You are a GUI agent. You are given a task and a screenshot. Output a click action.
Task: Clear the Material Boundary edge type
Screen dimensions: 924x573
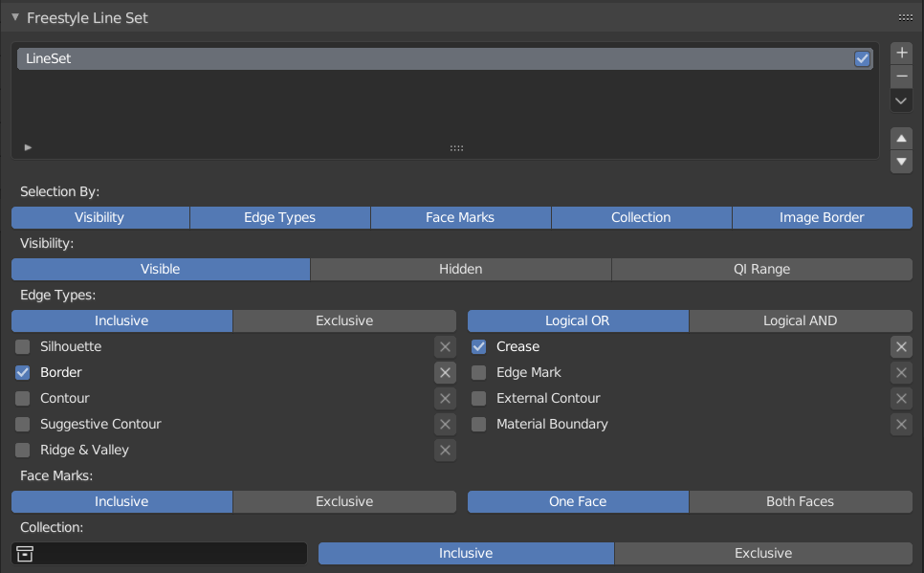[x=901, y=424]
